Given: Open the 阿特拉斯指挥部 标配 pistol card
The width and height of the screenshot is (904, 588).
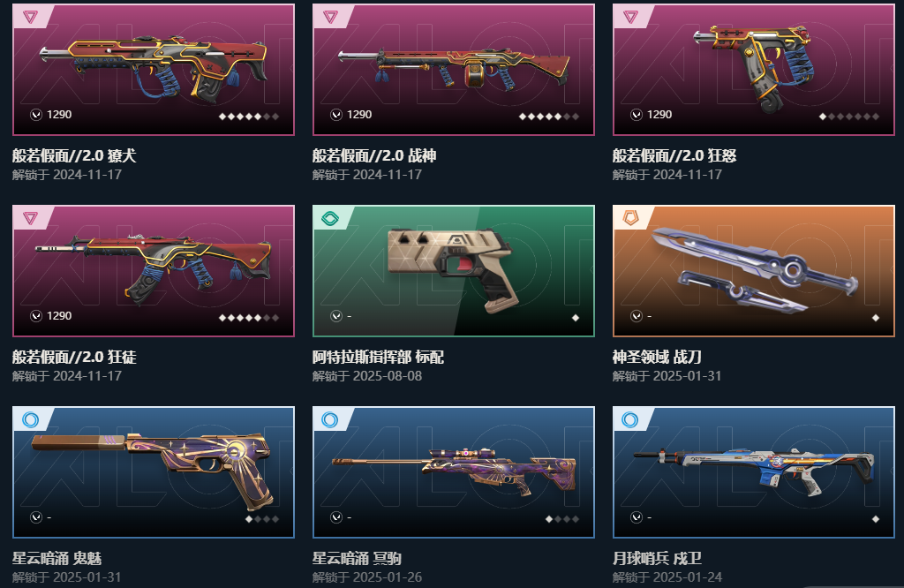Looking at the screenshot, I should pos(454,271).
